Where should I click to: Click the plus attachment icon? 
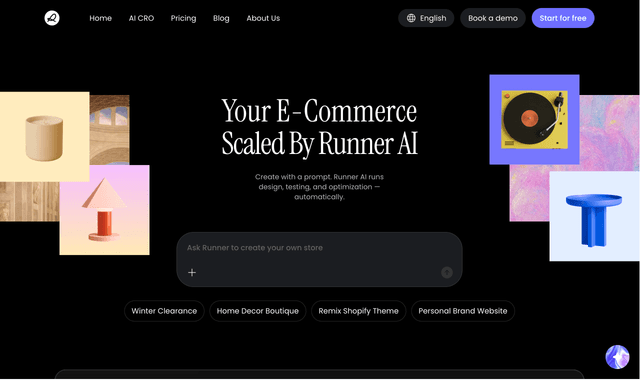[x=192, y=272]
